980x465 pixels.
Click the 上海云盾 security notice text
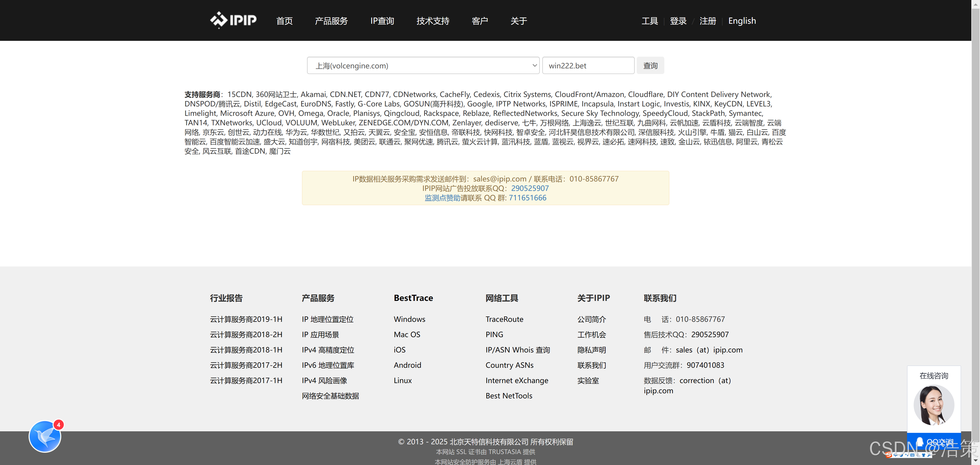(x=485, y=462)
